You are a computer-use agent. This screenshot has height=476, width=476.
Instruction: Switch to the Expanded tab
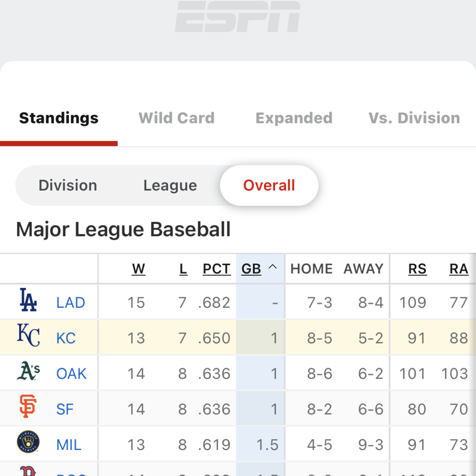point(294,118)
